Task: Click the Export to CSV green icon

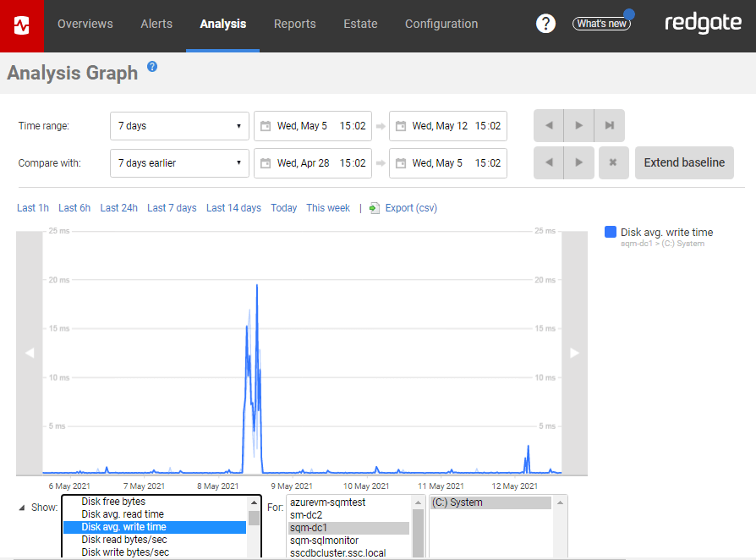Action: [x=374, y=208]
